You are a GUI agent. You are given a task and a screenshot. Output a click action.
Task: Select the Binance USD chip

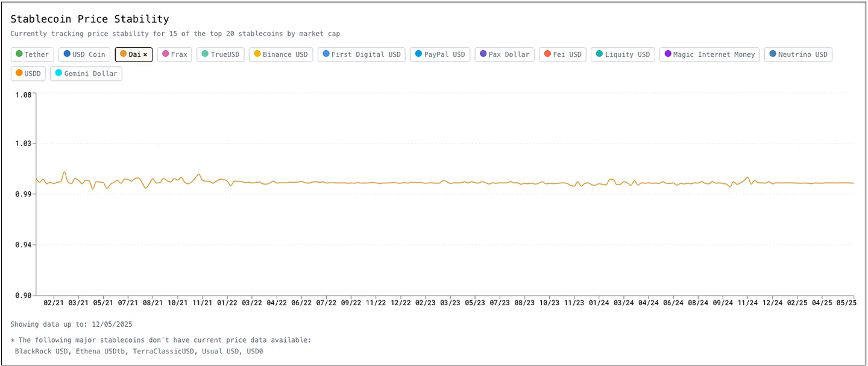click(x=280, y=54)
